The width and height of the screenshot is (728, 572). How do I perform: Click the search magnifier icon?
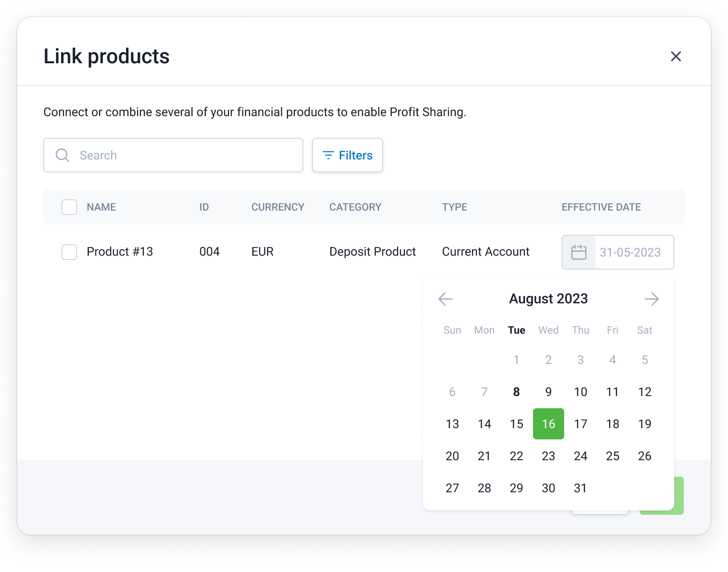click(x=62, y=155)
